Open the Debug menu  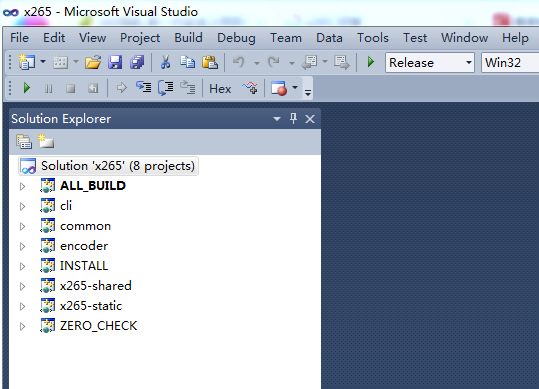coord(236,37)
